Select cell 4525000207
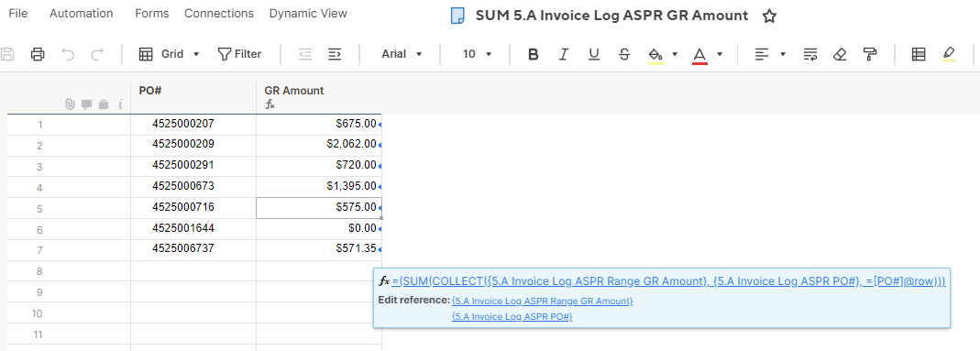Image resolution: width=980 pixels, height=351 pixels. pyautogui.click(x=193, y=125)
